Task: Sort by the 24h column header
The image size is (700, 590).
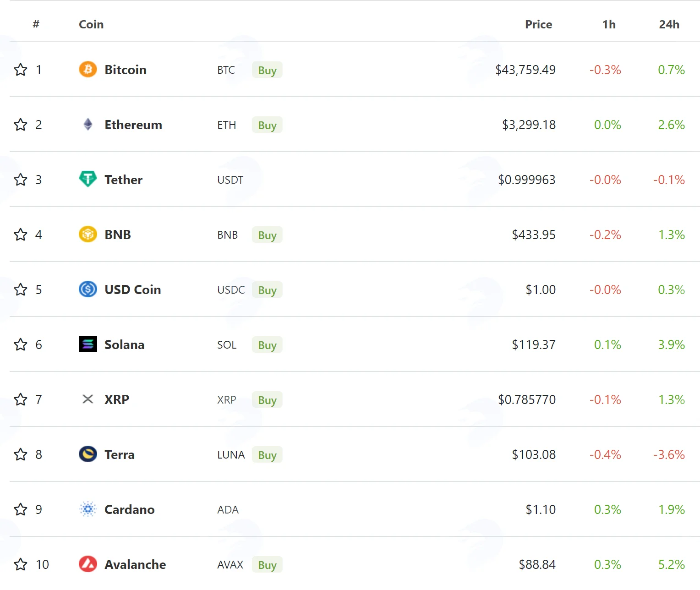Action: pos(669,24)
